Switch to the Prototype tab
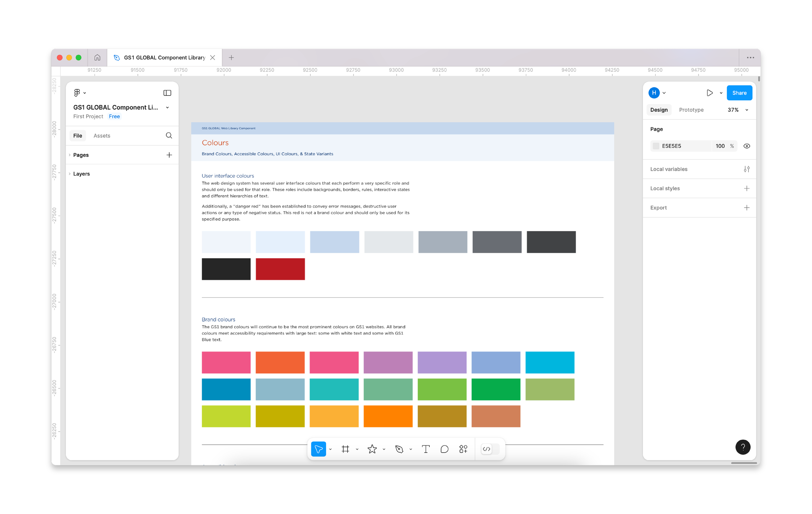The width and height of the screenshot is (812, 514). coord(691,110)
